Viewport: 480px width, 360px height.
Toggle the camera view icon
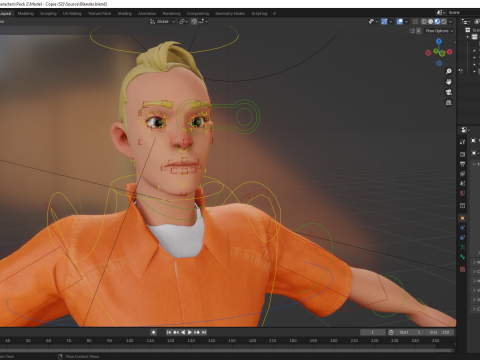coord(449,92)
